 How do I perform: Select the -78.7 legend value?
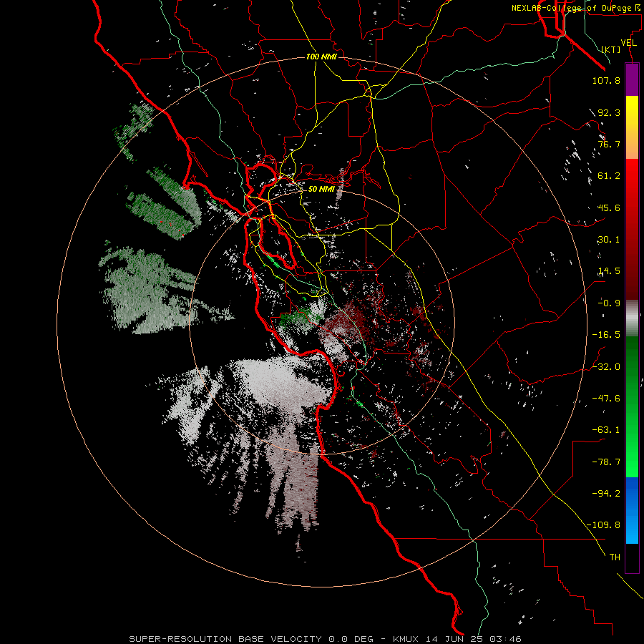click(x=606, y=462)
